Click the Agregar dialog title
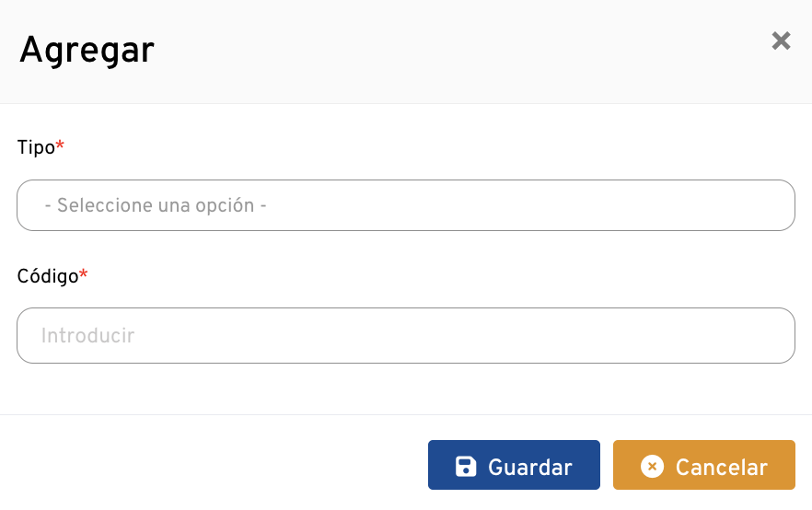 (x=87, y=50)
